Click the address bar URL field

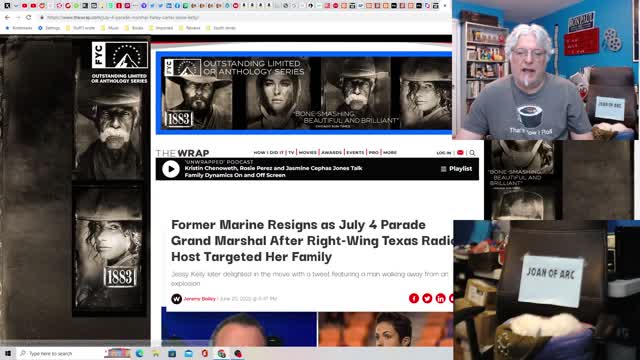[245, 18]
